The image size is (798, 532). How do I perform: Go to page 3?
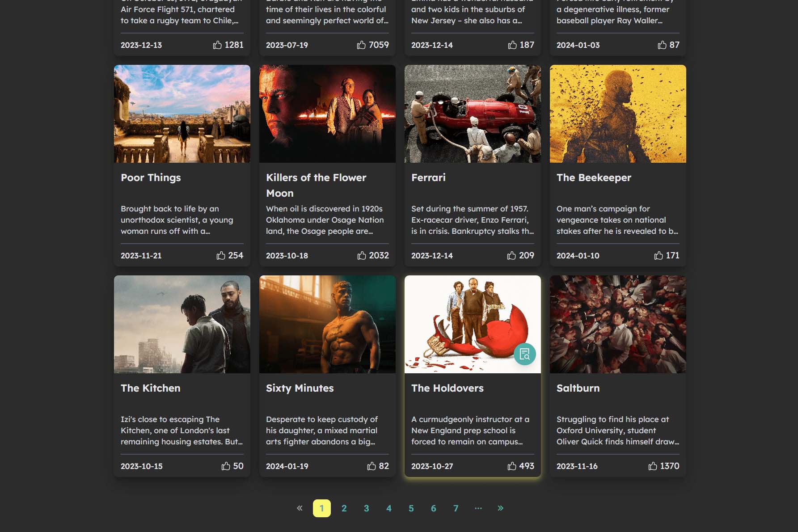coord(367,508)
